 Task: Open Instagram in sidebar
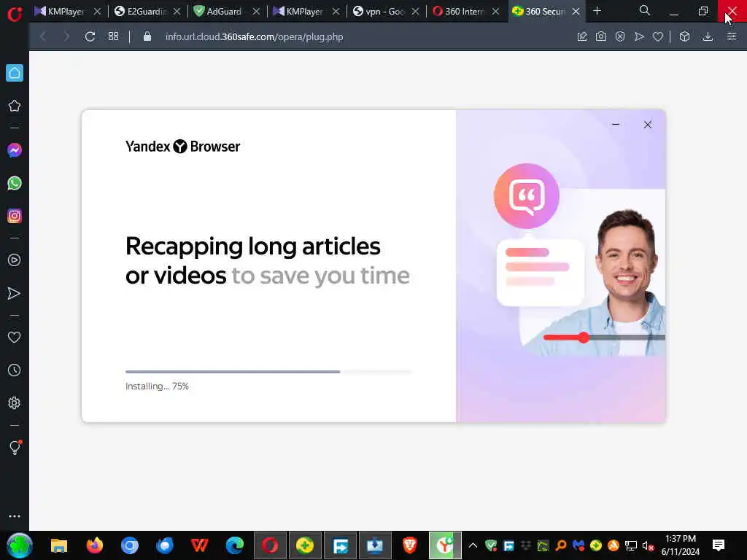tap(15, 216)
